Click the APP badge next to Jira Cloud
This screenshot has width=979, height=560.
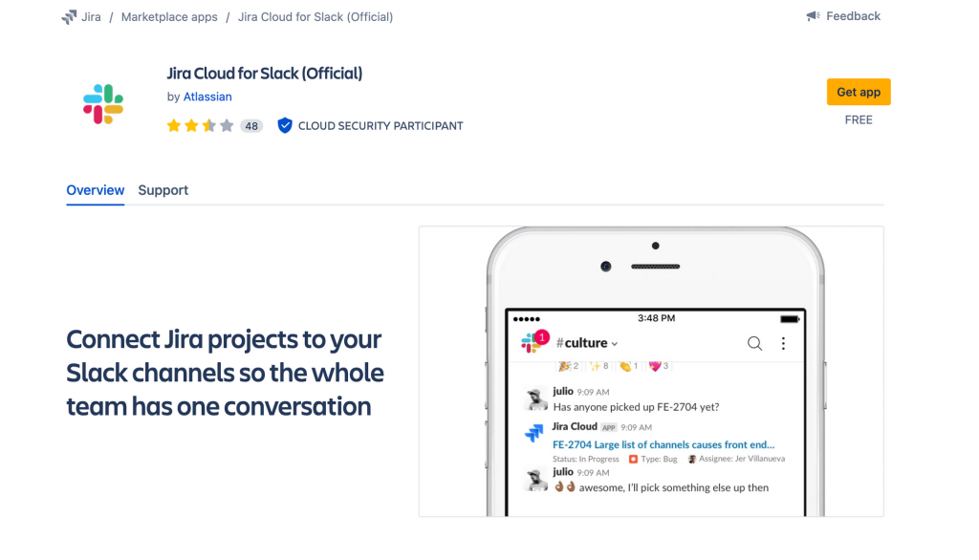[x=609, y=428]
